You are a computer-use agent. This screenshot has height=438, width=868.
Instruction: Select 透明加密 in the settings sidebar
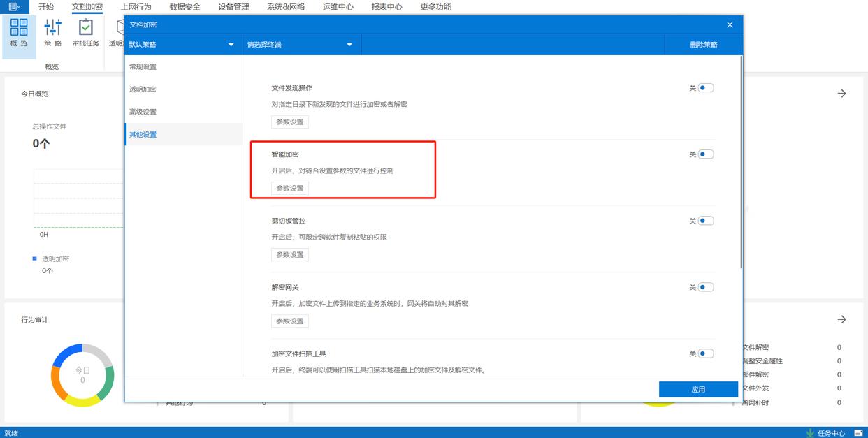143,89
